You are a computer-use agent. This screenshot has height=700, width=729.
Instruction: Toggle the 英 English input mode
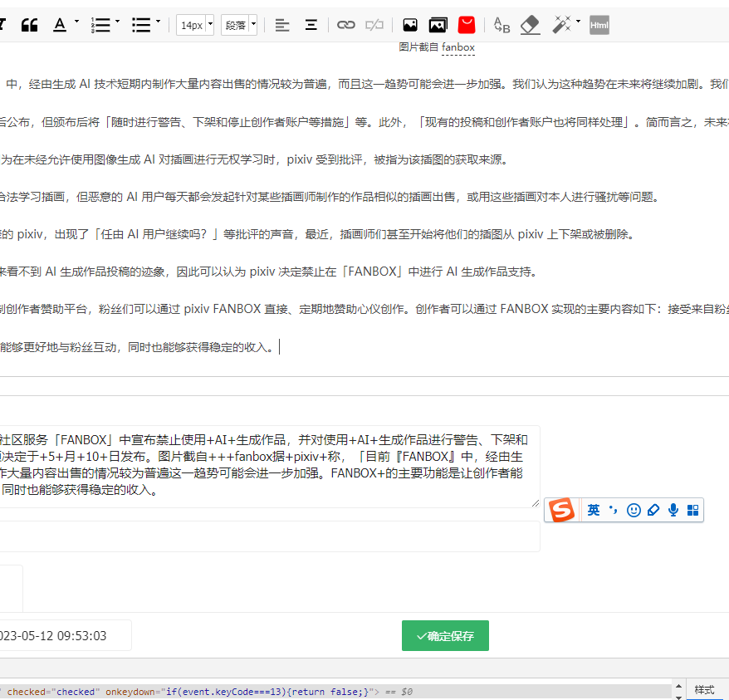pos(593,510)
